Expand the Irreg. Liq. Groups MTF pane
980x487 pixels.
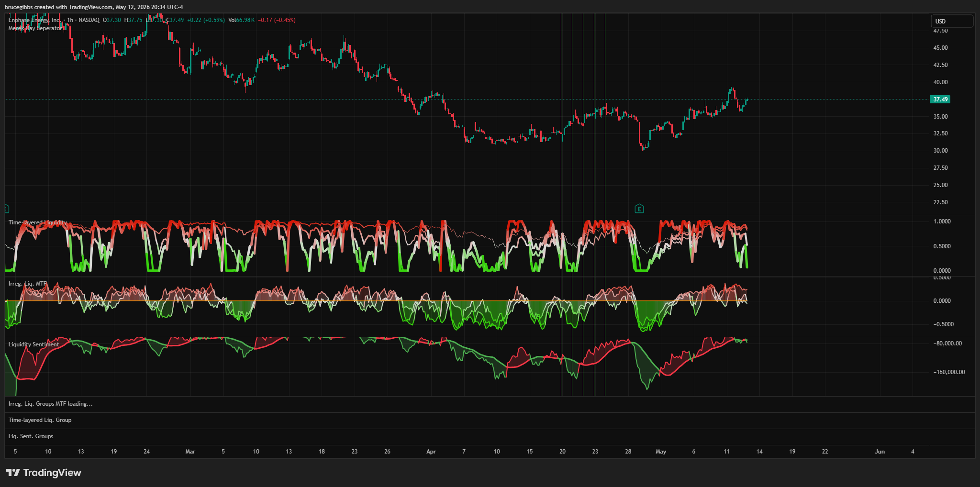[51, 404]
